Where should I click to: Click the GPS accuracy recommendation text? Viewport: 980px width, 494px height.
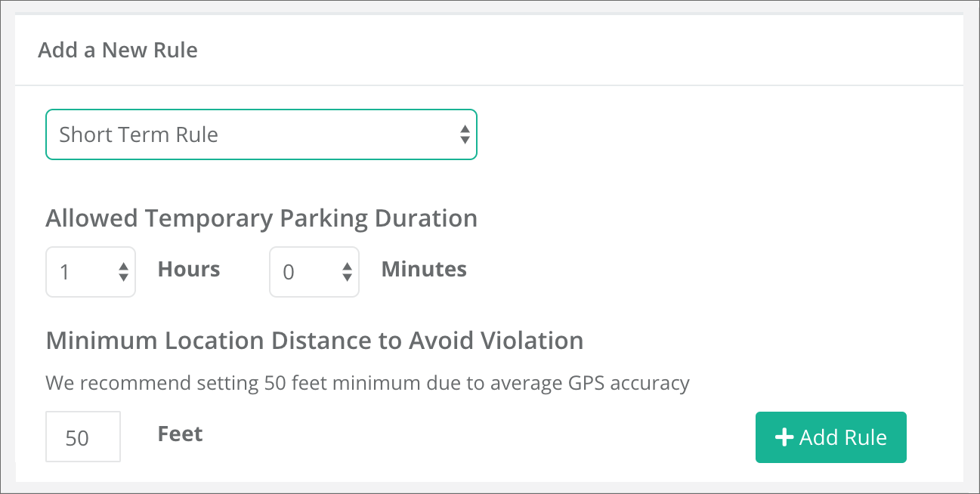pos(367,383)
